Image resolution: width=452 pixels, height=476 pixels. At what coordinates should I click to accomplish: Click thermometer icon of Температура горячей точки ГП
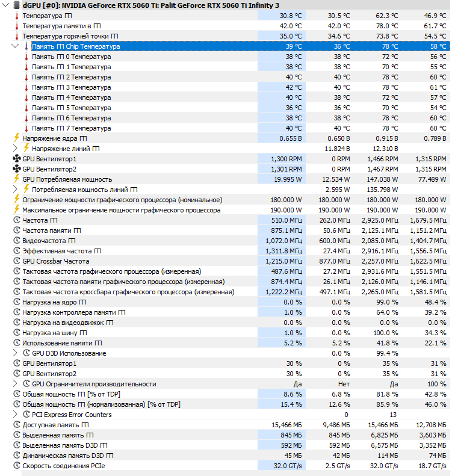(x=17, y=36)
